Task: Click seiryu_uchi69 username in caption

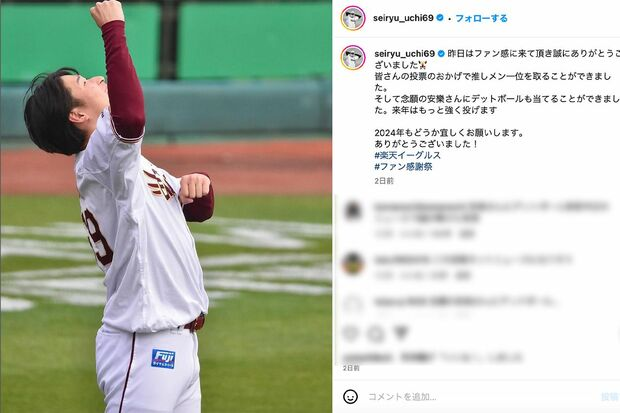Action: [405, 53]
